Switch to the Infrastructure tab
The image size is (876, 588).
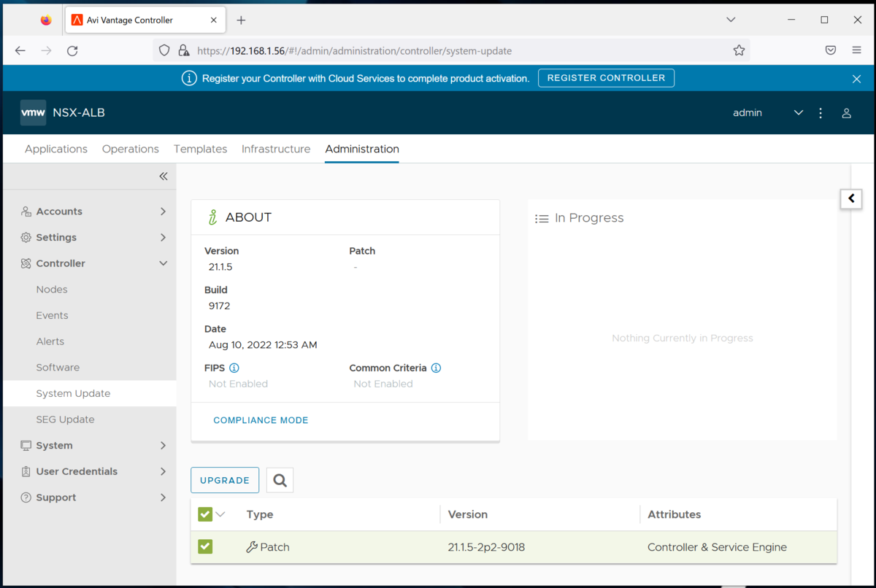276,149
